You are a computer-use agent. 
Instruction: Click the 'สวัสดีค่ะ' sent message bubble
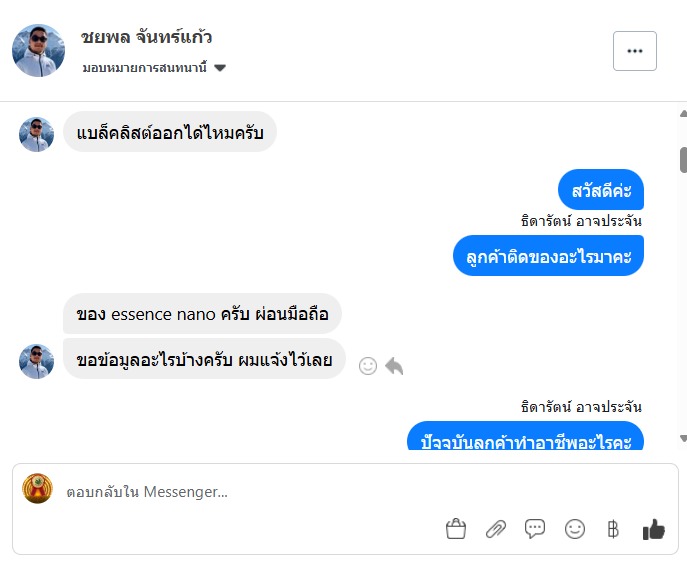coord(601,190)
